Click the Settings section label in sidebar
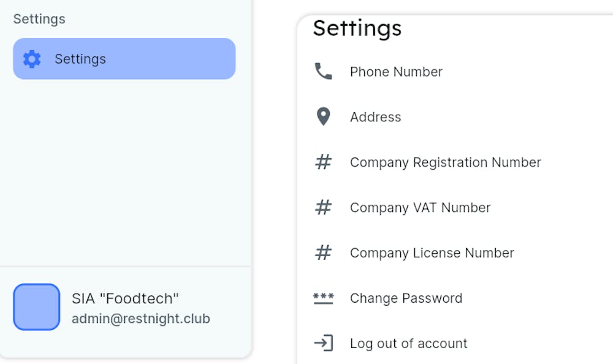Viewport: 613px width, 364px height. [39, 19]
